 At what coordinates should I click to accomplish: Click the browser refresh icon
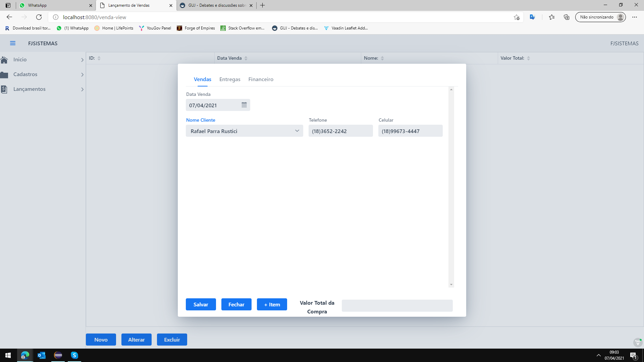39,17
